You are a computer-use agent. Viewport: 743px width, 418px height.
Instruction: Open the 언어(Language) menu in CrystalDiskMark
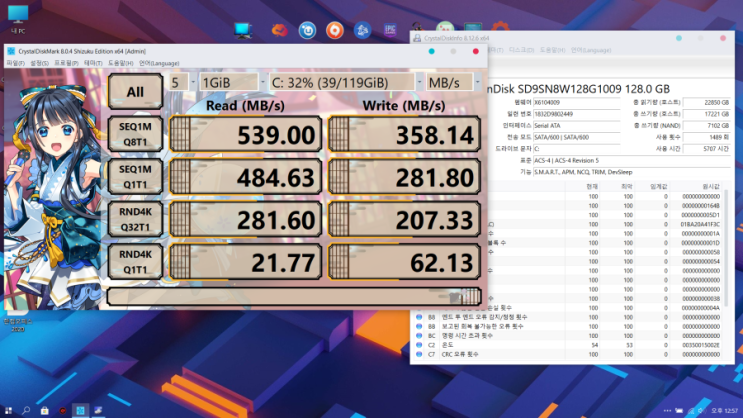[159, 63]
